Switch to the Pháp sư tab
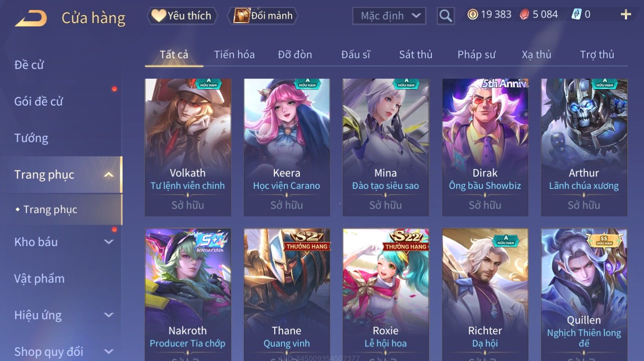 (x=476, y=55)
